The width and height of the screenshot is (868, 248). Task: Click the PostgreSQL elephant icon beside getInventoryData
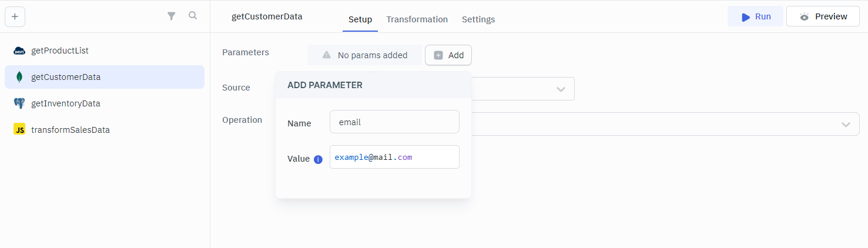click(x=19, y=103)
